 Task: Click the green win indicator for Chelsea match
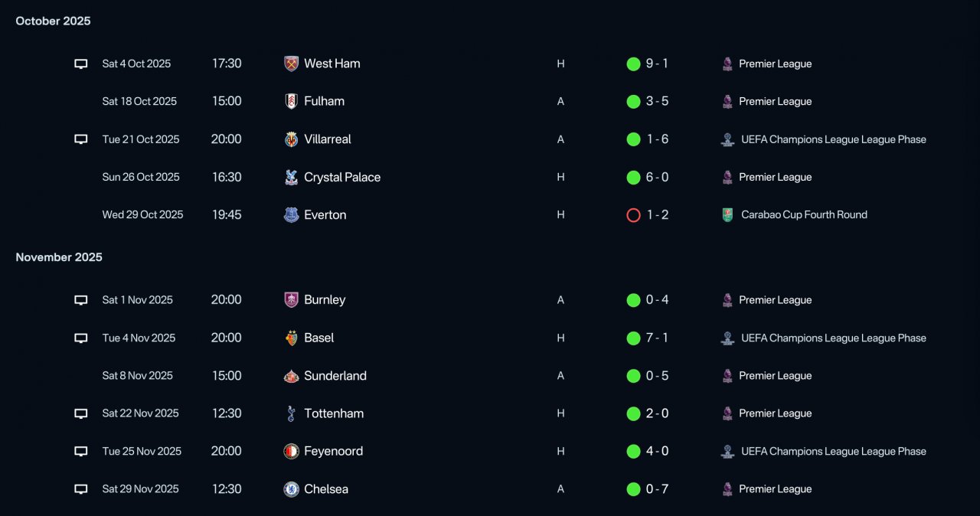point(633,489)
